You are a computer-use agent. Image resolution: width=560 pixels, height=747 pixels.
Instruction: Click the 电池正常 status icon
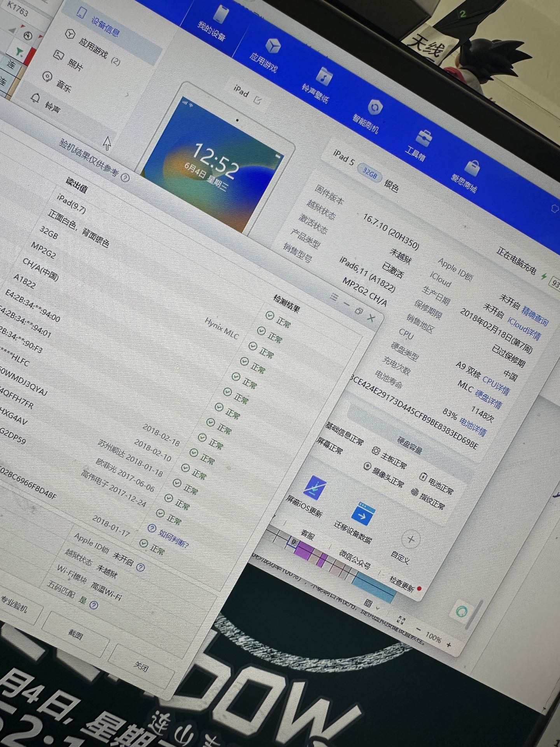pyautogui.click(x=423, y=477)
